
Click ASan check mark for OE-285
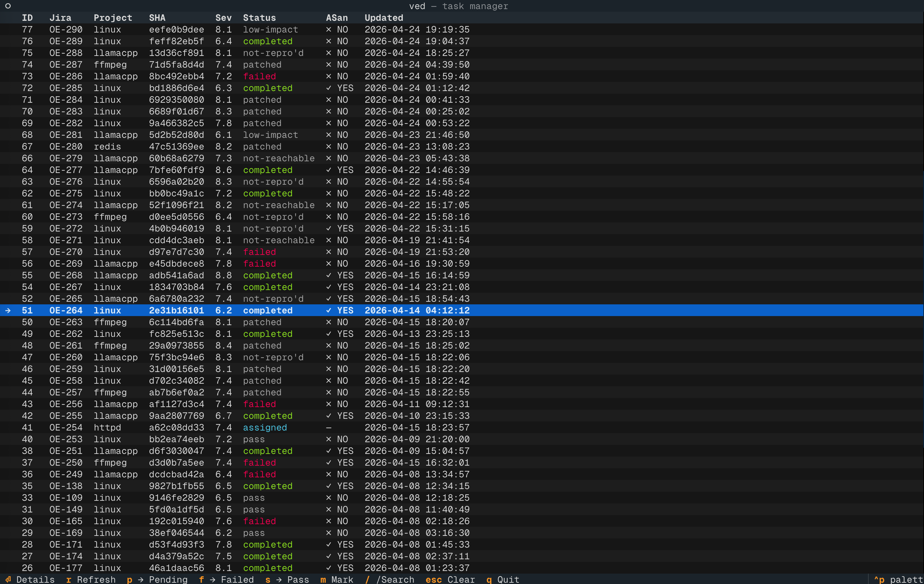click(329, 88)
